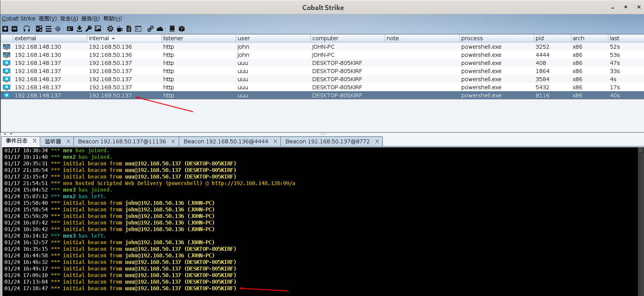Switch to the 监听器 tab
This screenshot has width=644, height=296.
click(53, 141)
